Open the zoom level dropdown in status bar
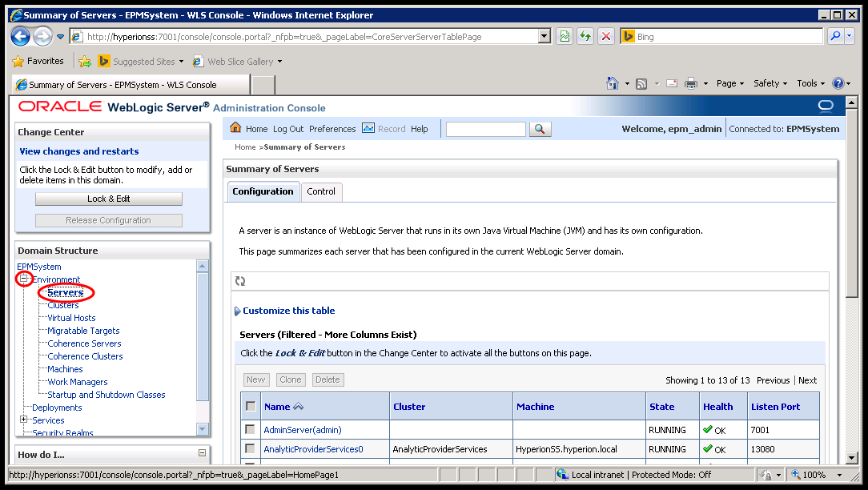Screen dimensions: 868x490 [839, 475]
